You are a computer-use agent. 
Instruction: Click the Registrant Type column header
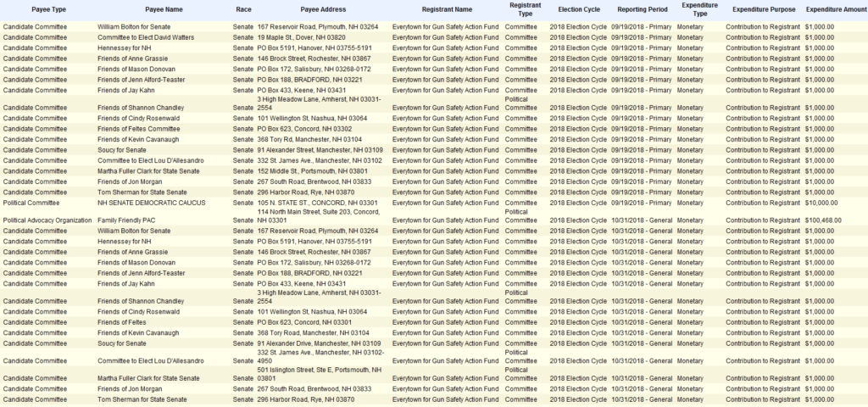click(x=526, y=9)
